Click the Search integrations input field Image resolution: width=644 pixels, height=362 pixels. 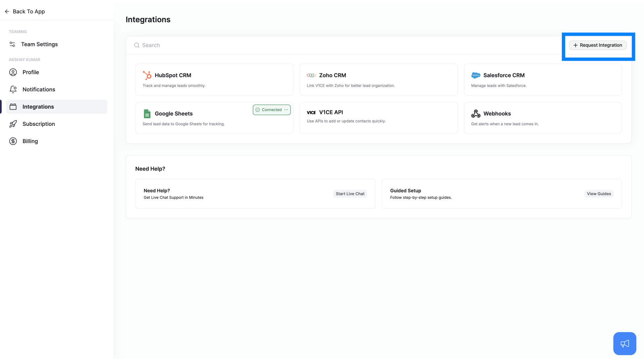coord(344,45)
